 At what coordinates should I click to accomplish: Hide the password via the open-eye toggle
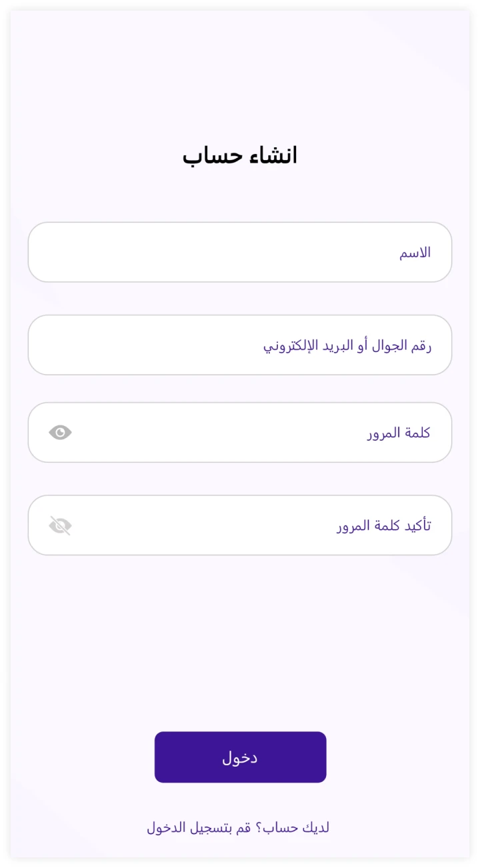[x=60, y=433]
